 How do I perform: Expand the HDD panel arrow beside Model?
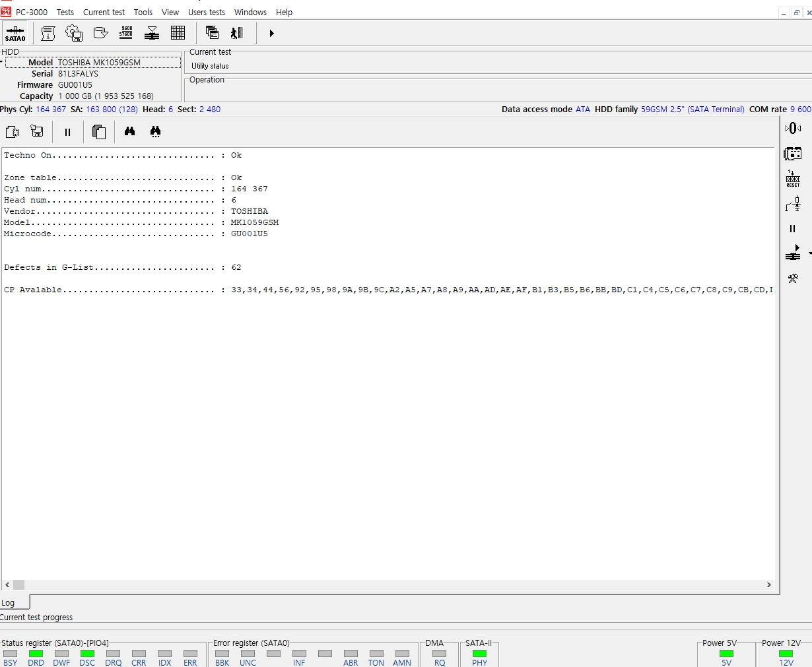[x=2, y=63]
